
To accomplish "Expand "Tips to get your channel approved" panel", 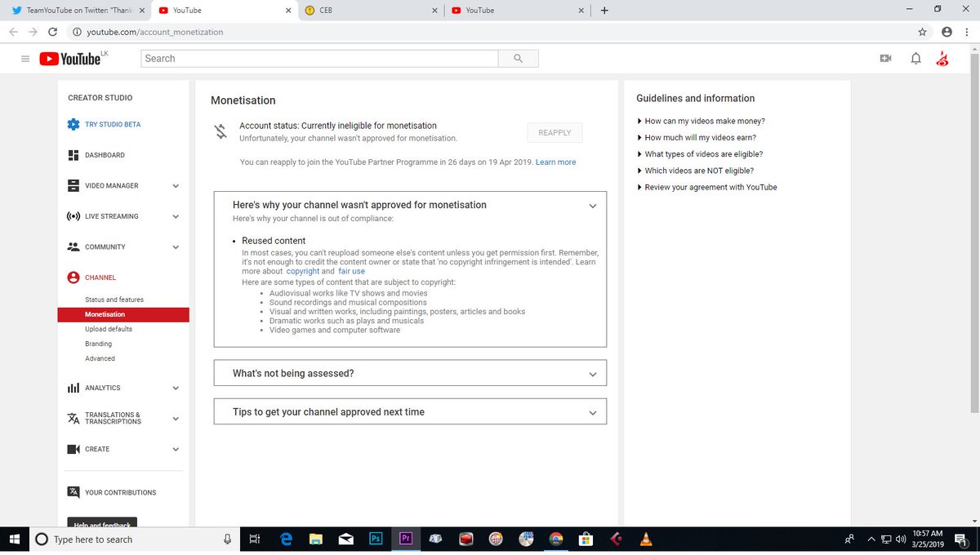I will (593, 413).
